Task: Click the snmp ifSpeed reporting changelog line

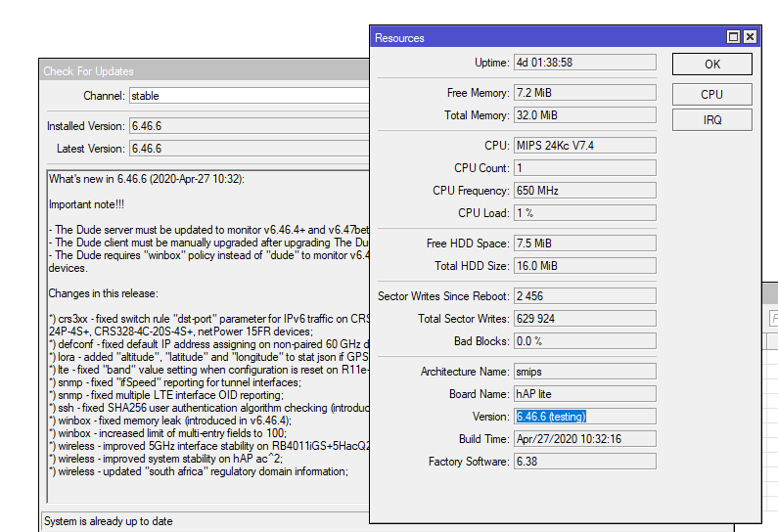Action: pyautogui.click(x=174, y=382)
